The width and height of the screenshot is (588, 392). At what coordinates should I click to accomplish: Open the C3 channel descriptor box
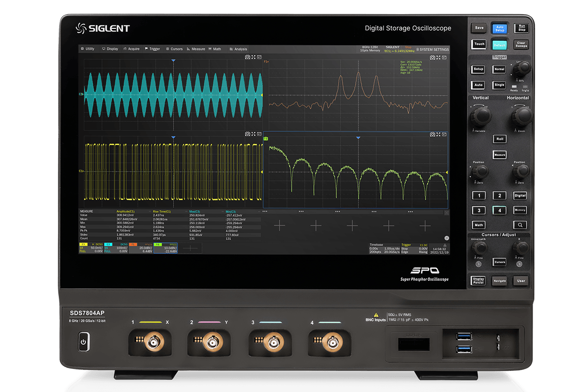pos(116,247)
